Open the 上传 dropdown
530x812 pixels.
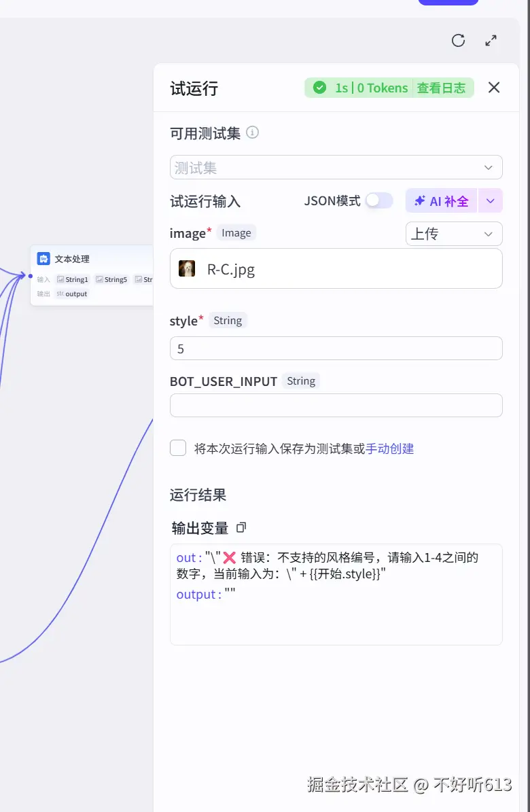(x=454, y=234)
